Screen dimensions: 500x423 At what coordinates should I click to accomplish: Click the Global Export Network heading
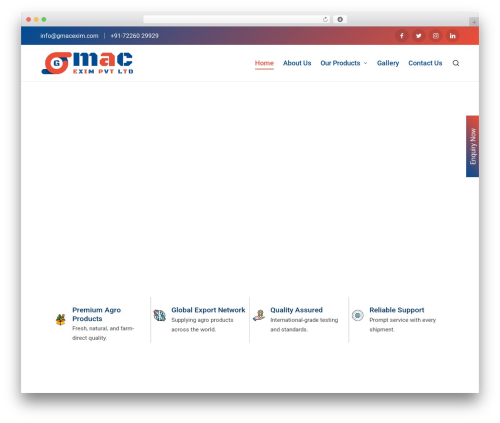tap(208, 310)
